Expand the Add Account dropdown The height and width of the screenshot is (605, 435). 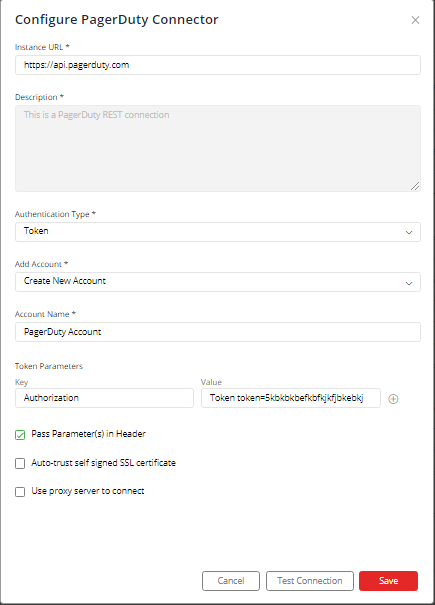(218, 282)
